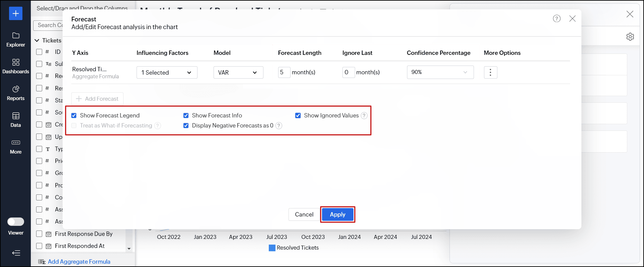Screen dimensions: 644x267
Task: Open the three-dot More Options button
Action: (490, 72)
